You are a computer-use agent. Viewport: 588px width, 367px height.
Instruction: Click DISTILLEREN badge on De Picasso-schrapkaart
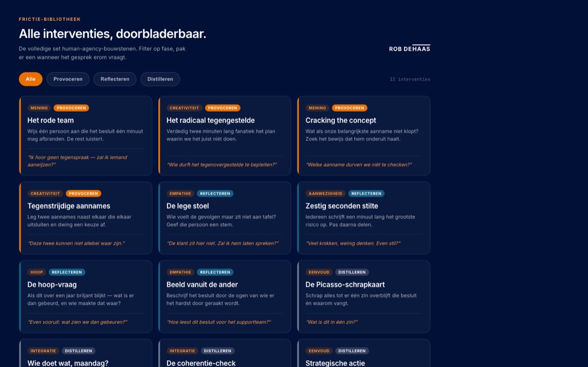[x=352, y=272]
